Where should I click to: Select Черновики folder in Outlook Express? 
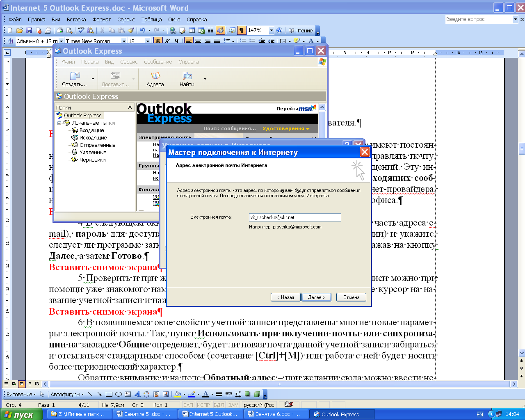coord(92,160)
